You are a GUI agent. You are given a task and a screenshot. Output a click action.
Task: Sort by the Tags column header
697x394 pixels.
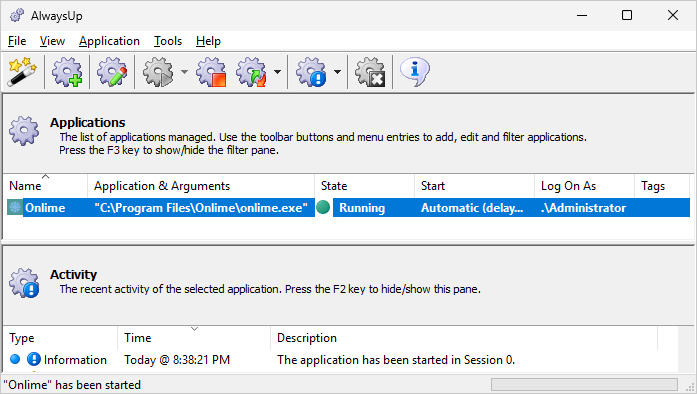[662, 186]
